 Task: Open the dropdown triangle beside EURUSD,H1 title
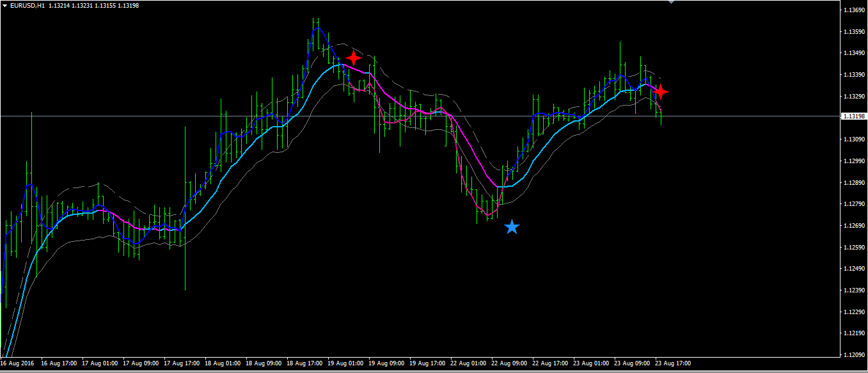pyautogui.click(x=5, y=6)
